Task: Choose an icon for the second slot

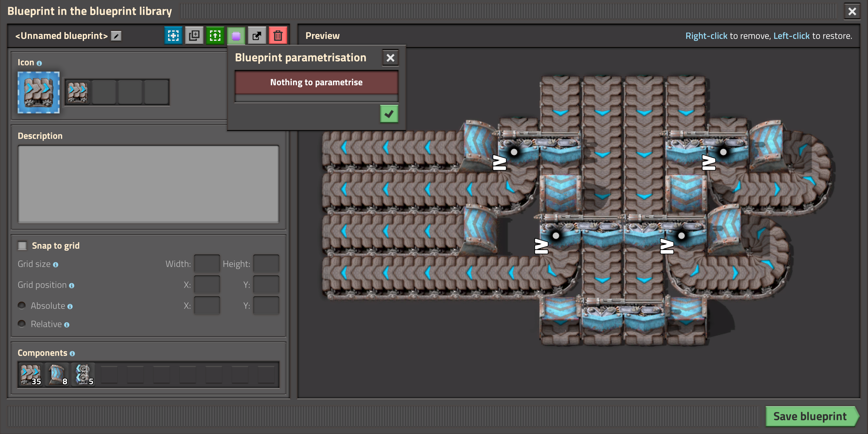Action: pos(104,92)
